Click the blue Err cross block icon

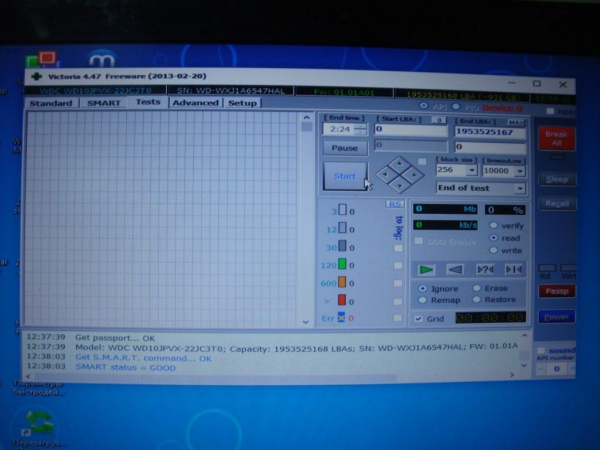coord(341,318)
